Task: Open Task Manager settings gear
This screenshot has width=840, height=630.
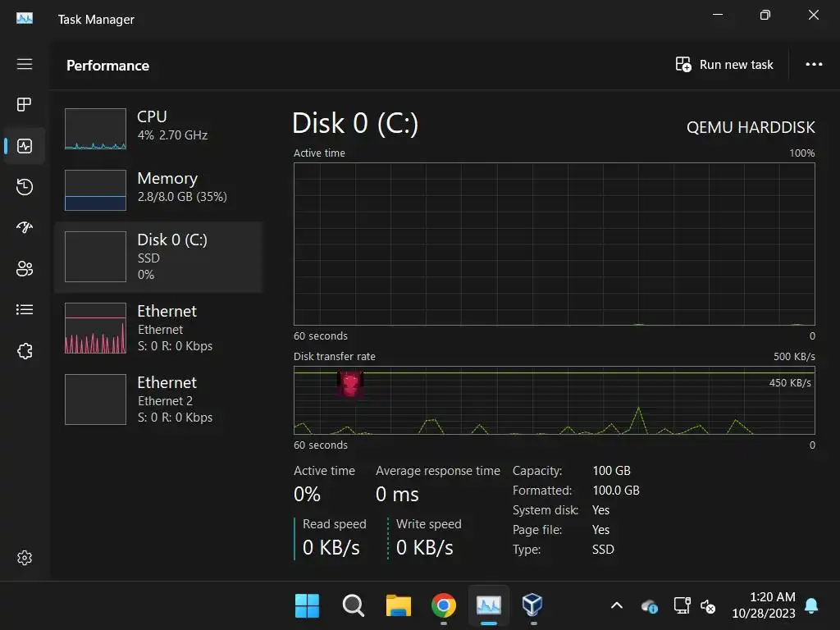Action: (25, 558)
